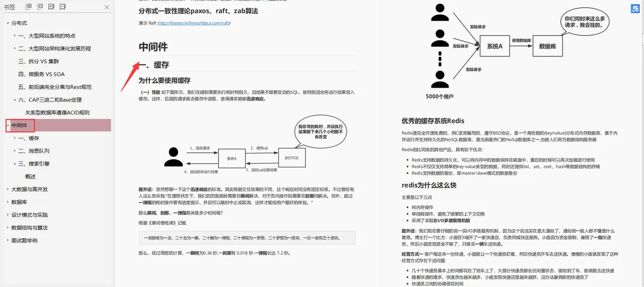Expand the 二、消息队列 bookmark arrow
The height and width of the screenshot is (287, 644).
(15, 151)
